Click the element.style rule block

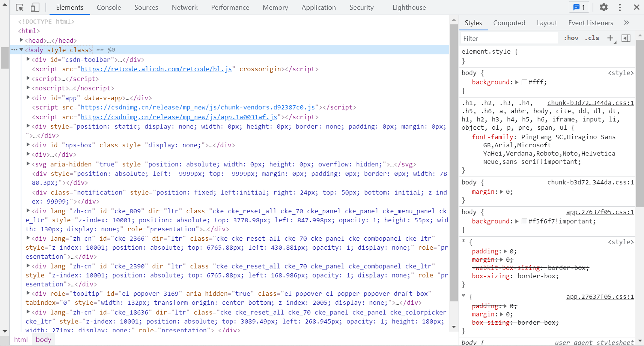click(x=547, y=56)
